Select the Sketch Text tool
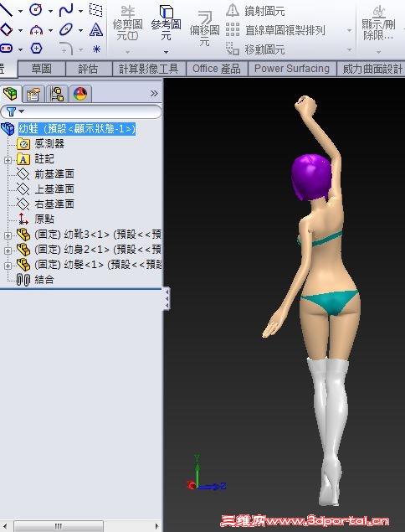Viewport: 405px width, 532px height. coord(96,30)
